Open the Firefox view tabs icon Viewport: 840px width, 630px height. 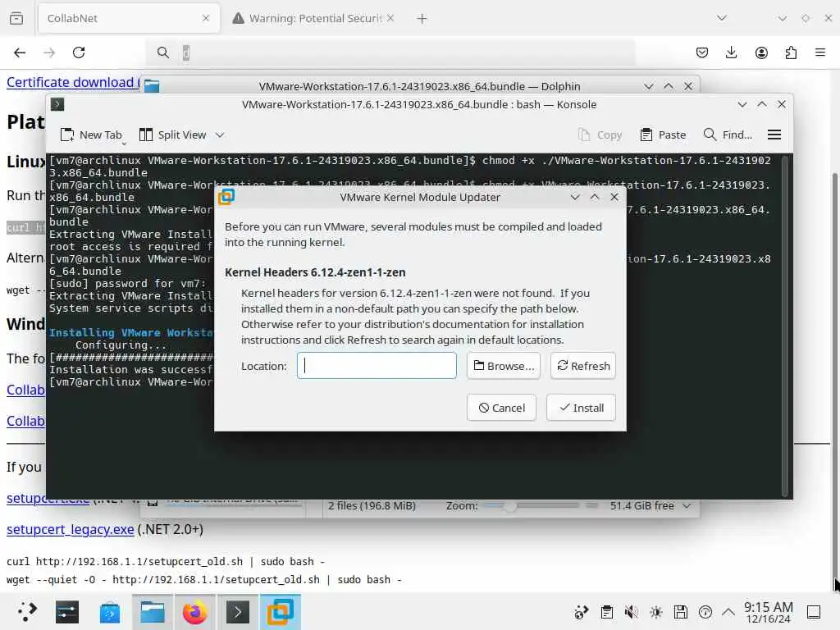pyautogui.click(x=16, y=18)
